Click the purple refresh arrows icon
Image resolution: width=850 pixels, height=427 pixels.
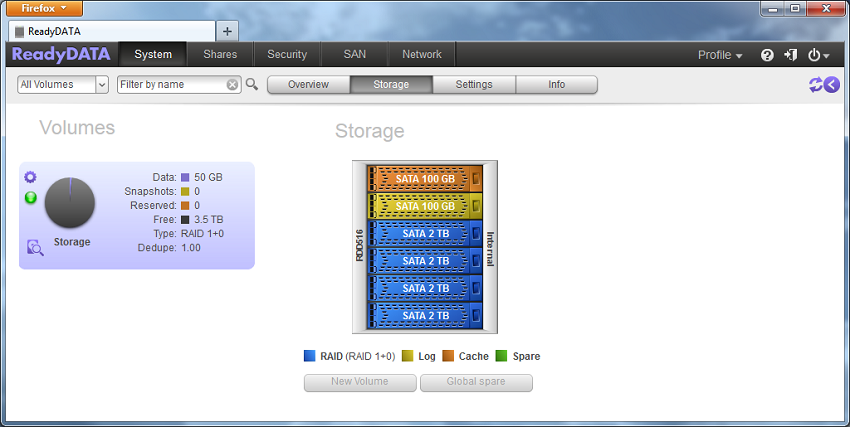815,85
